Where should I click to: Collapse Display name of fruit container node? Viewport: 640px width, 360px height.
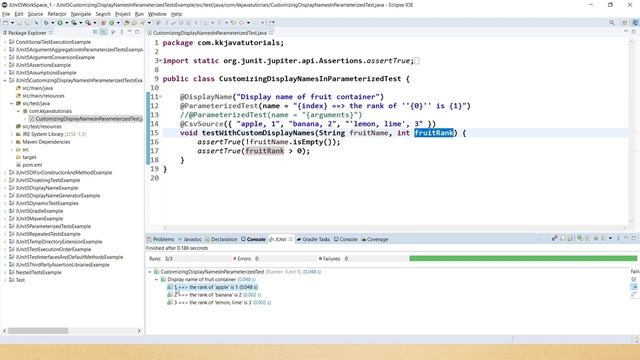tap(156, 280)
